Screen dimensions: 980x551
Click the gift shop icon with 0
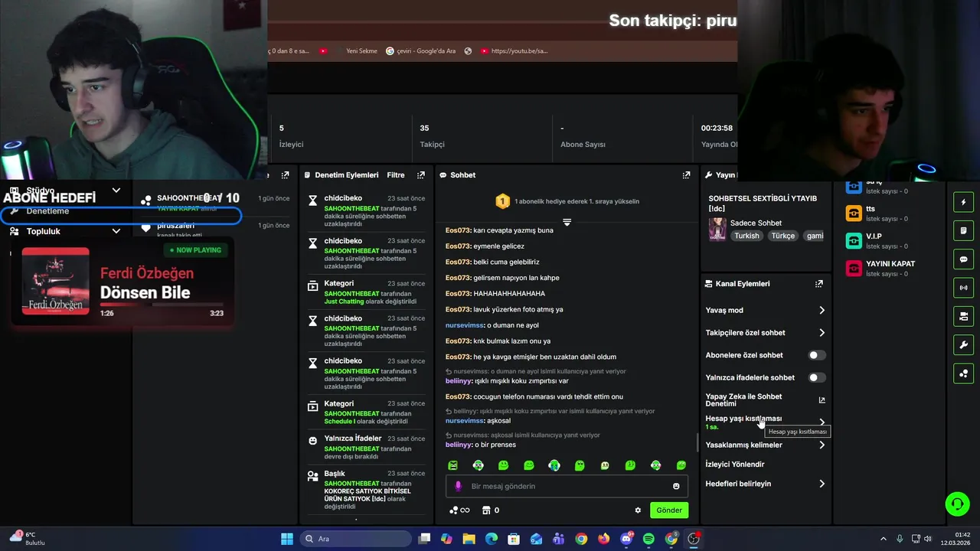pos(490,510)
